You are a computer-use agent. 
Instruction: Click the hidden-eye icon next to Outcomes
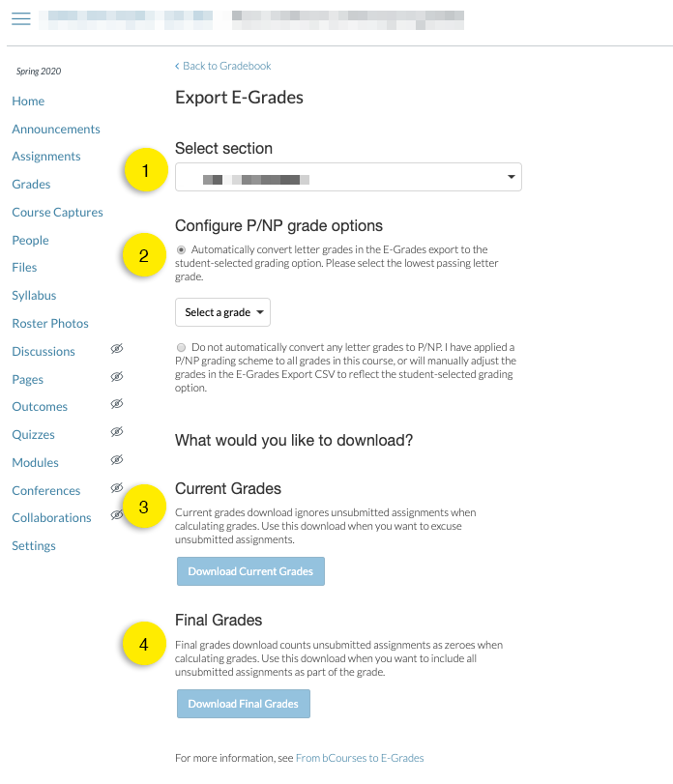[x=117, y=406]
